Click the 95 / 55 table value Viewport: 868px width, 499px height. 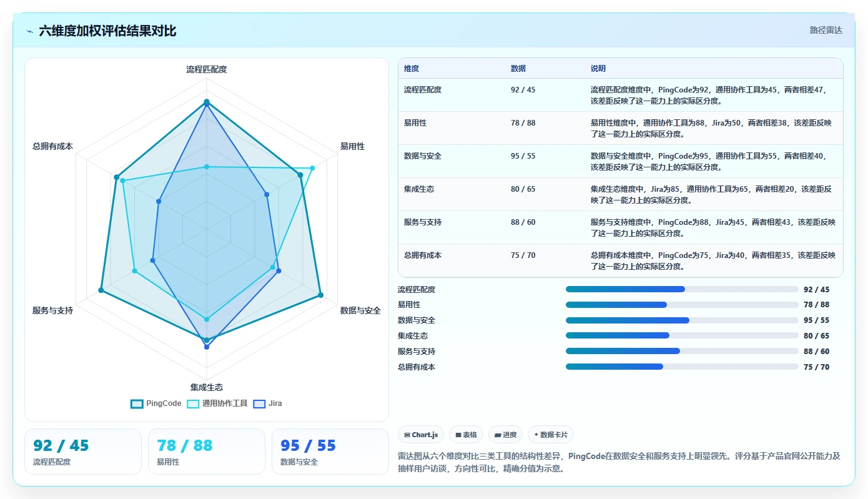(523, 156)
